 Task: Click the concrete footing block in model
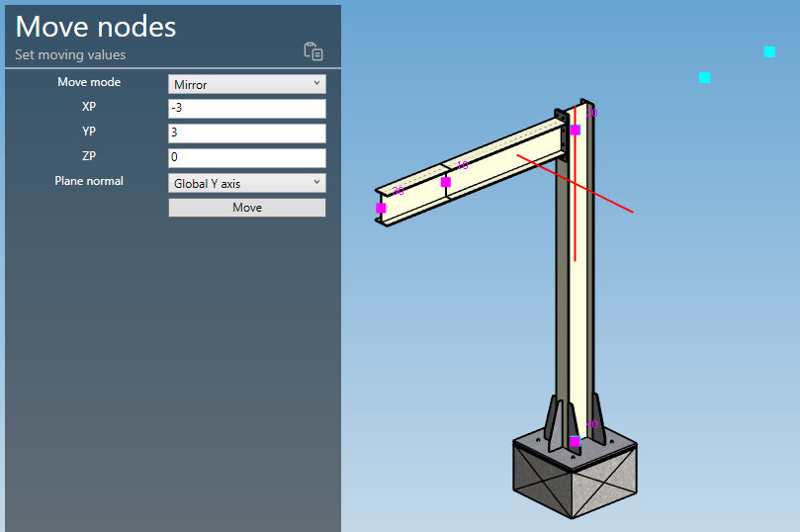coord(575,480)
